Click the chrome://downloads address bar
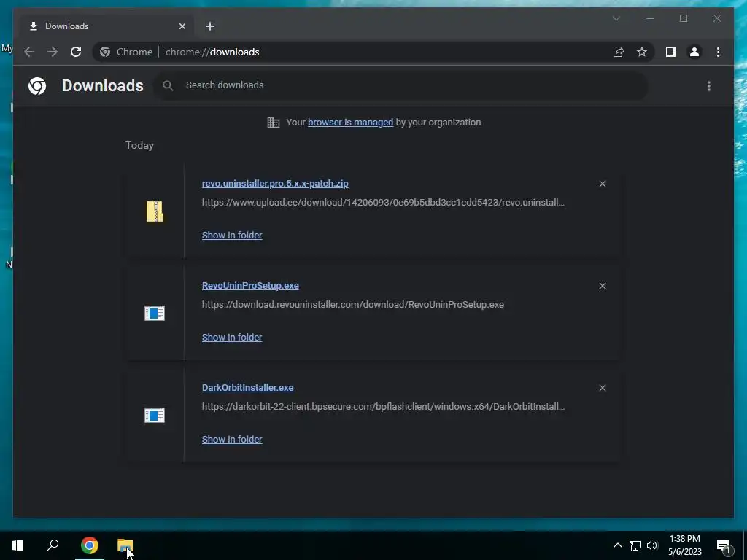The height and width of the screenshot is (560, 747). tap(212, 52)
